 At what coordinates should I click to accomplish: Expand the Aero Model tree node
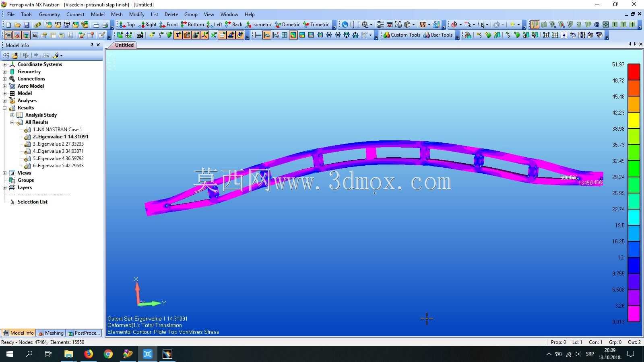(x=4, y=86)
